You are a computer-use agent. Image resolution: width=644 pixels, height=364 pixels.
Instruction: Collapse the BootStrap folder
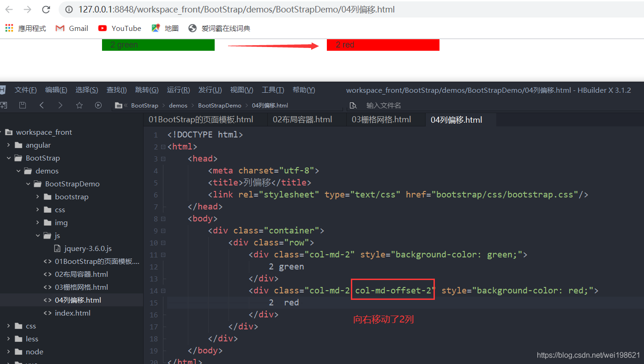[9, 158]
